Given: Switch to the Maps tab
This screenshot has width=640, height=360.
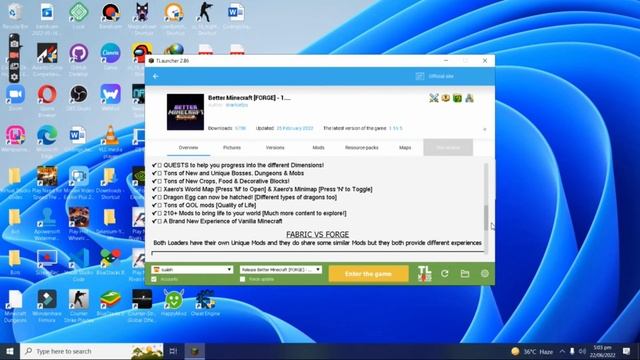Looking at the screenshot, I should click(405, 147).
